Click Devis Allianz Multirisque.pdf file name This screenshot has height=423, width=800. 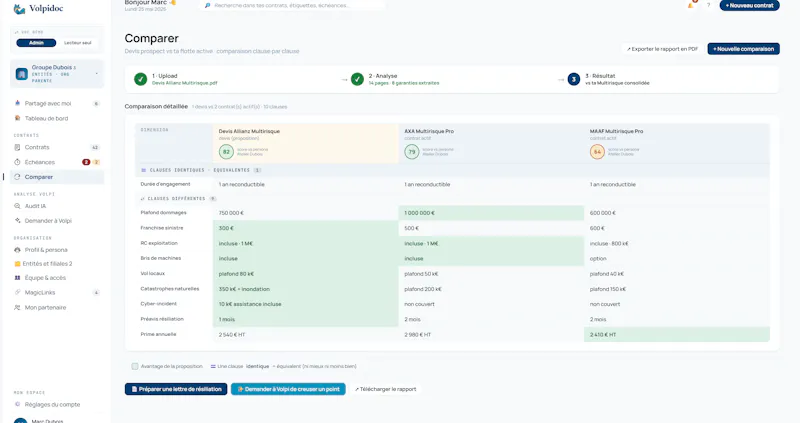[x=185, y=83]
